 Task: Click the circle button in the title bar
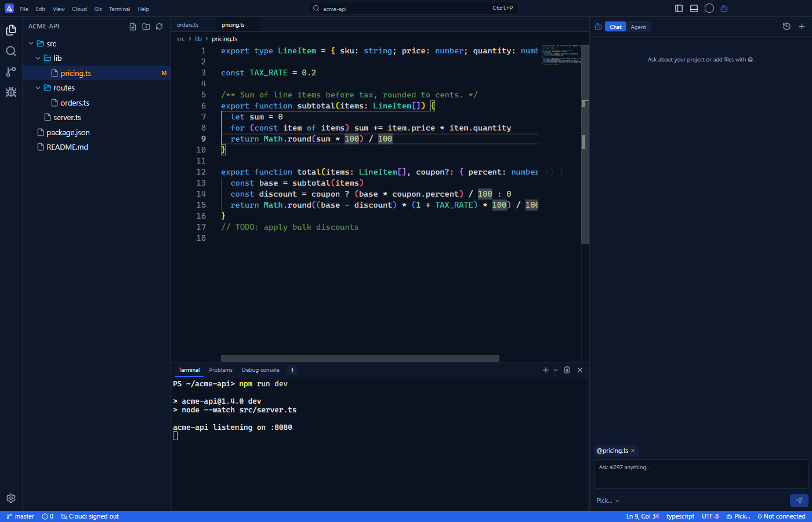point(709,8)
